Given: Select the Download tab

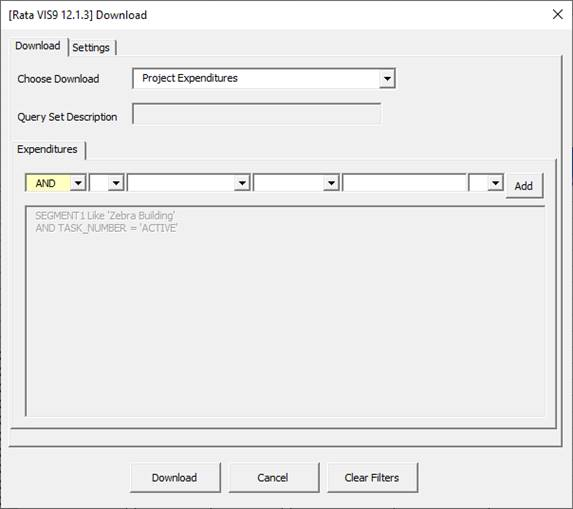Looking at the screenshot, I should coord(38,46).
